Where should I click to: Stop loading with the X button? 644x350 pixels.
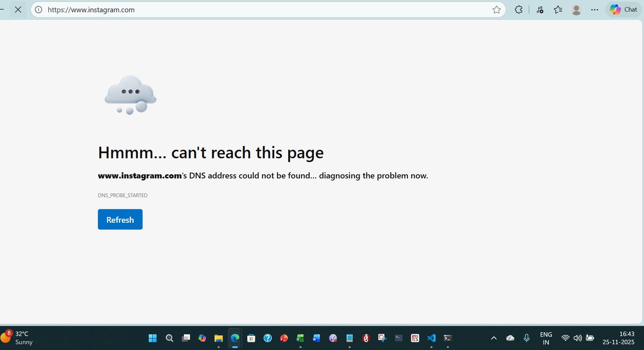tap(18, 10)
